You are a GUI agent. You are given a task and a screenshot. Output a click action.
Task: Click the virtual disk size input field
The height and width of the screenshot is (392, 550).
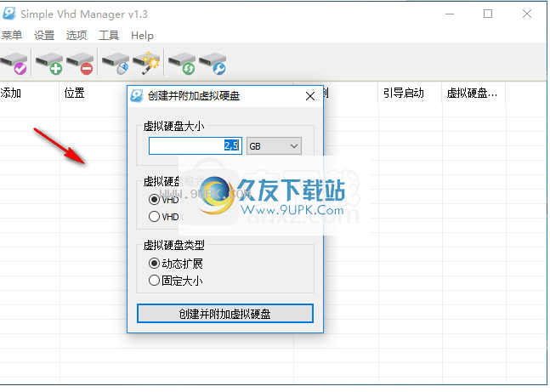coord(196,145)
